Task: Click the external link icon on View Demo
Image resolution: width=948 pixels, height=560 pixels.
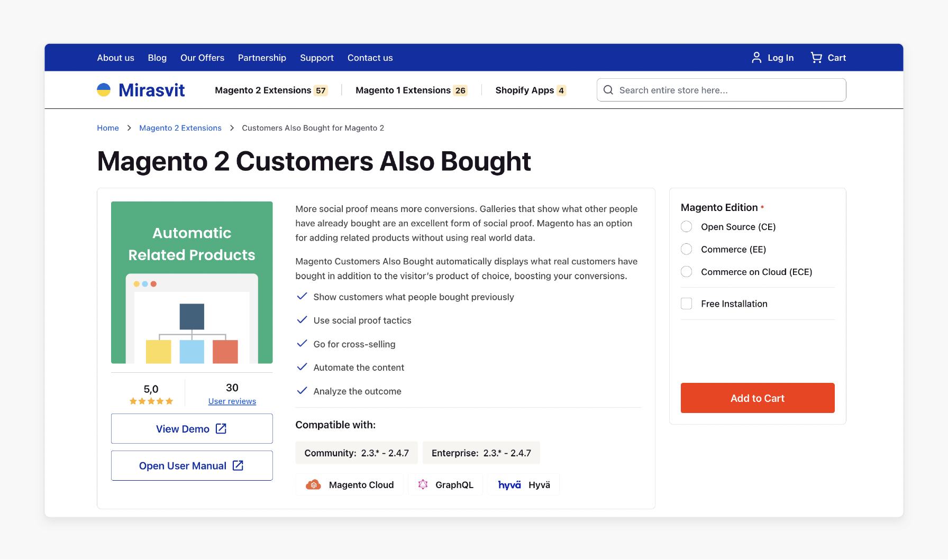Action: [x=221, y=429]
